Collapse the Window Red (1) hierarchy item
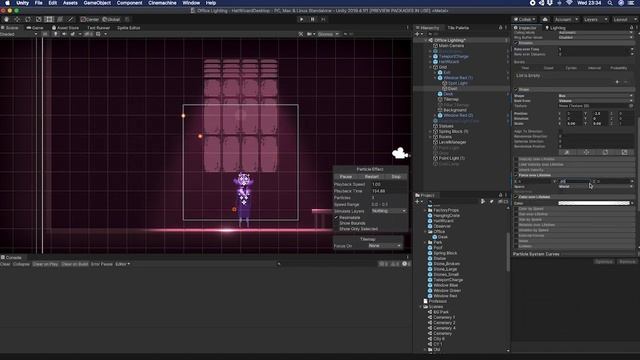The width and height of the screenshot is (640, 360). click(436, 78)
